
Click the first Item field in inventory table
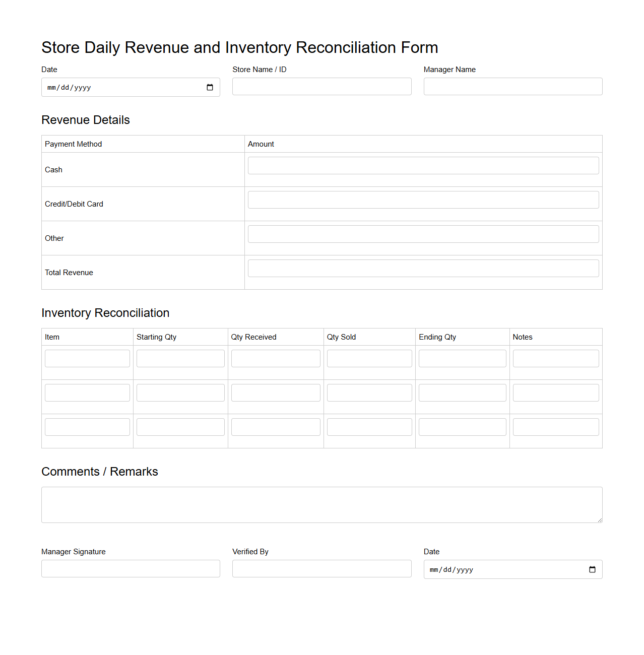click(x=87, y=358)
